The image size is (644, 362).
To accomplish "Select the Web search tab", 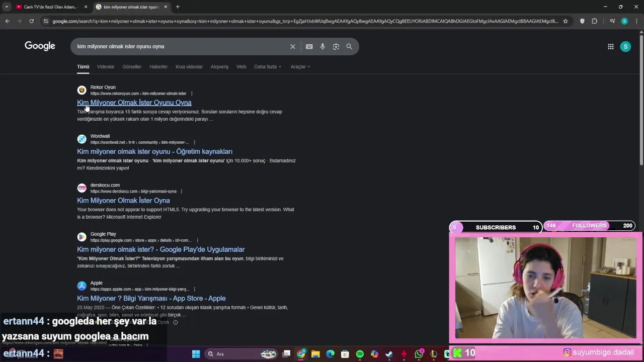I will [242, 67].
